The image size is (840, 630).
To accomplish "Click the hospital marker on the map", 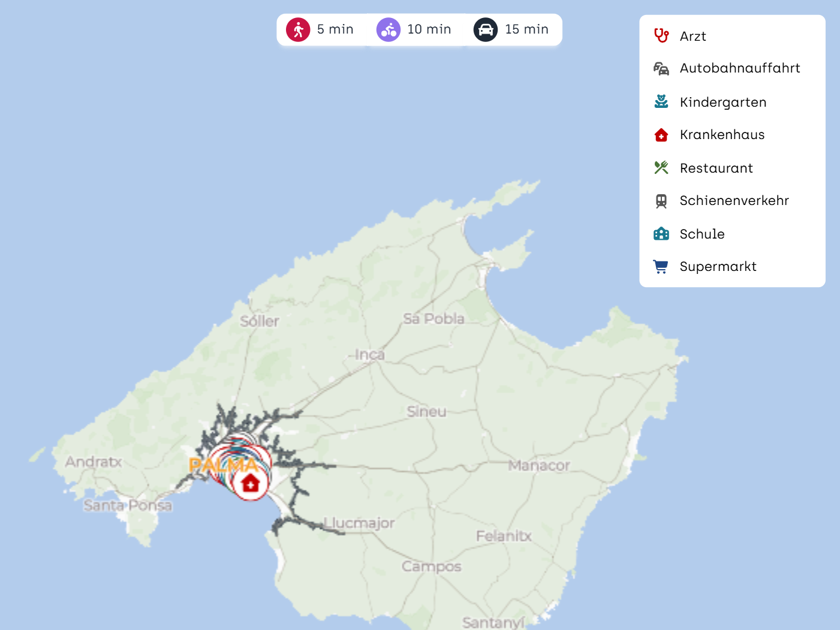I will click(x=250, y=483).
